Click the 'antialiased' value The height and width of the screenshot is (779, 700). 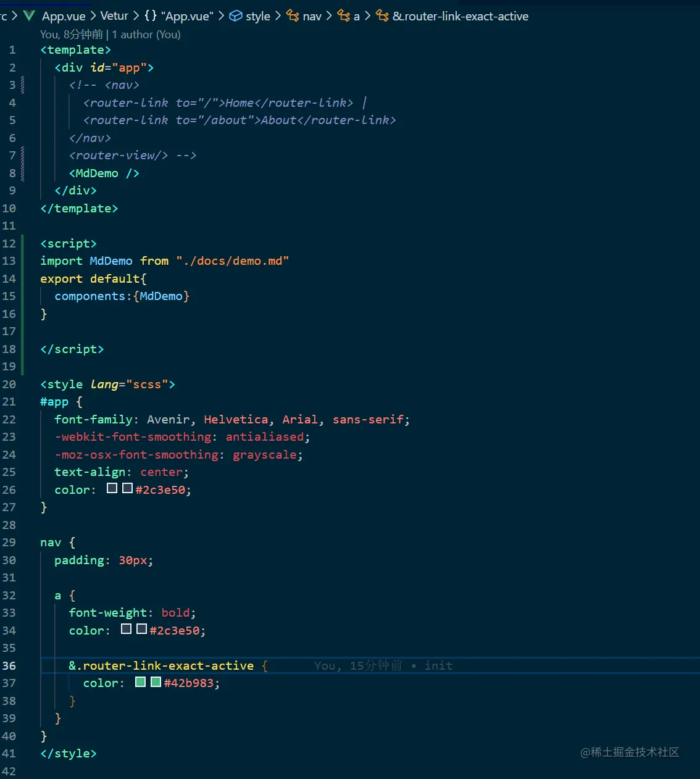(x=265, y=437)
